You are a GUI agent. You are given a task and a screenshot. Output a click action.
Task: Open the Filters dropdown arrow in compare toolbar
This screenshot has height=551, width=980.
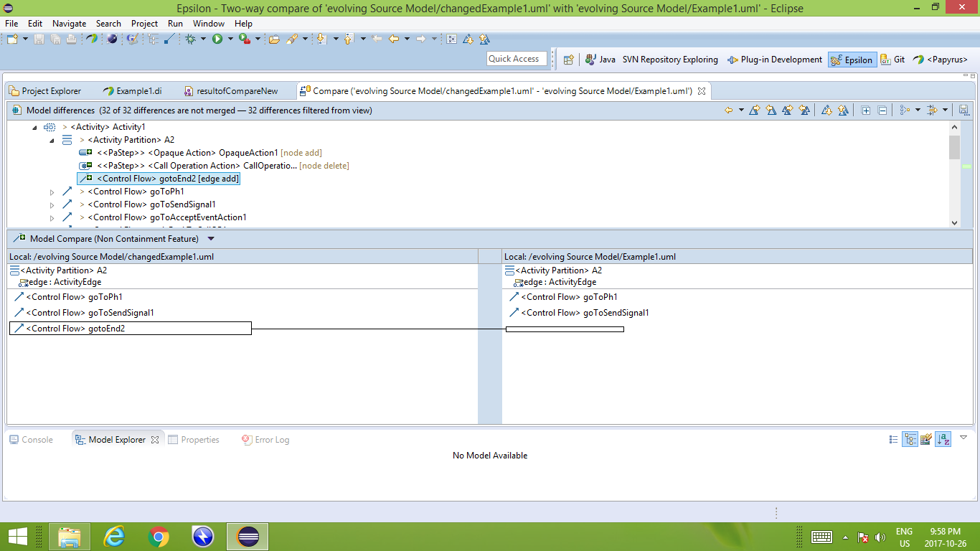(945, 110)
